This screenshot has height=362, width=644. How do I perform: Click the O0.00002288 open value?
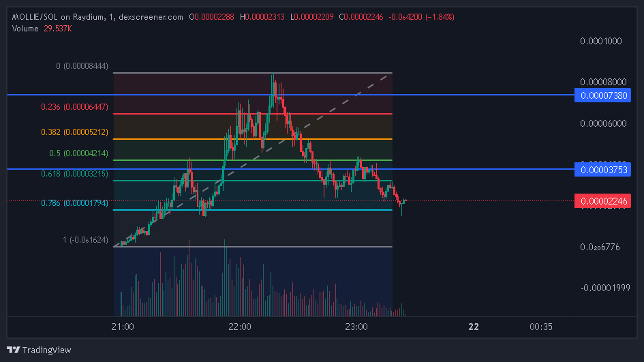click(211, 17)
